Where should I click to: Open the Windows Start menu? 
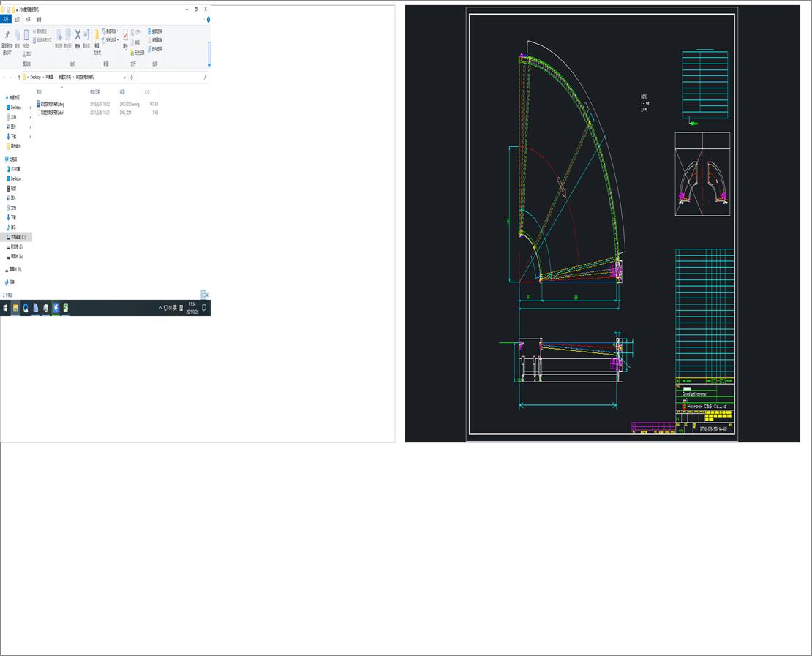pos(5,308)
